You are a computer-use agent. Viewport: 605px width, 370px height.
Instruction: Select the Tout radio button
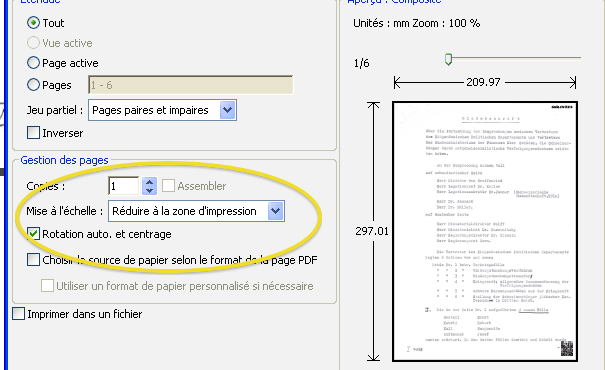coord(34,23)
